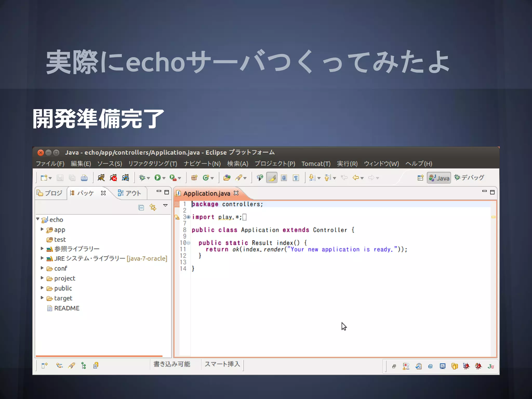Toggle Show Whitespace Characters icon

click(296, 178)
